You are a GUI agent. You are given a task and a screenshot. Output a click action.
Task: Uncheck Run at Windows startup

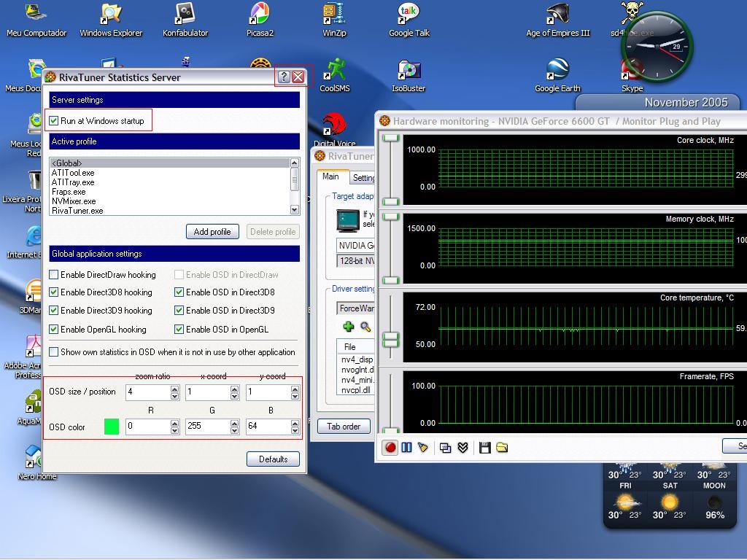coord(54,121)
